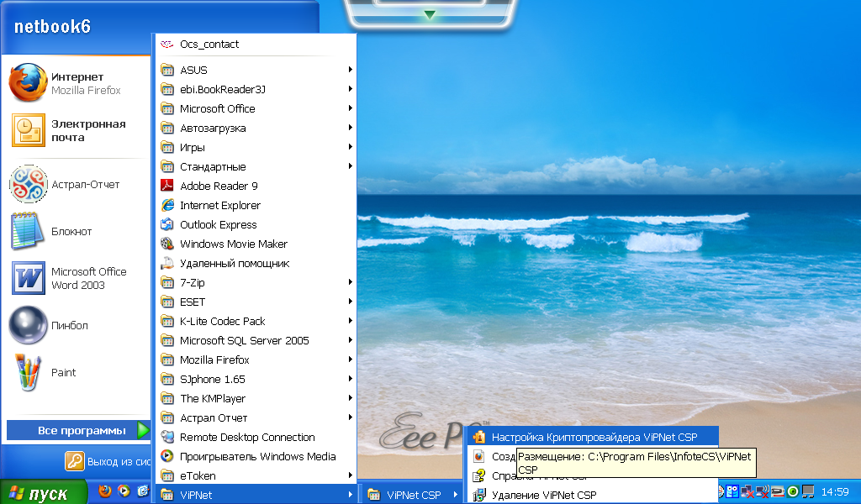861x504 pixels.
Task: Open the disconnected wired network tray icon
Action: (747, 491)
